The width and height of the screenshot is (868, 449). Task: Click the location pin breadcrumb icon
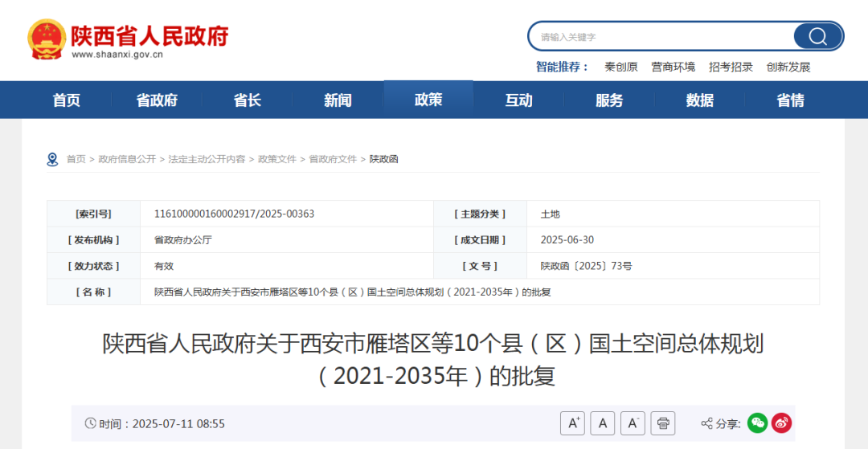(52, 159)
